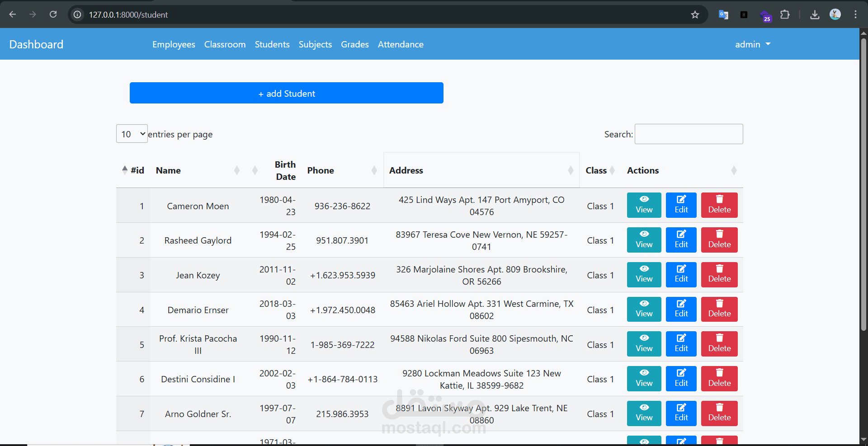868x446 pixels.
Task: Open the Subjects menu item
Action: pos(315,44)
